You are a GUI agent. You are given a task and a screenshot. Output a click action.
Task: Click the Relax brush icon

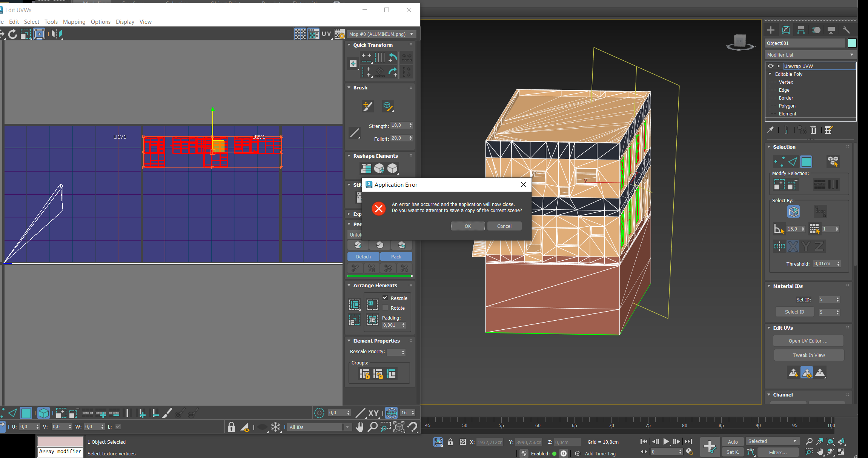pos(388,106)
